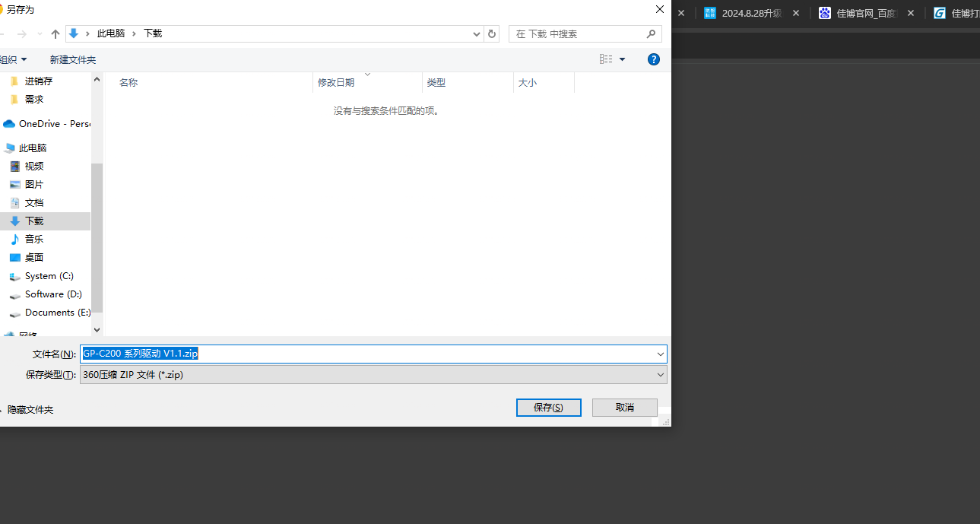Close the 2024.8.28升级 browser tab
The height and width of the screenshot is (524, 980).
[796, 13]
